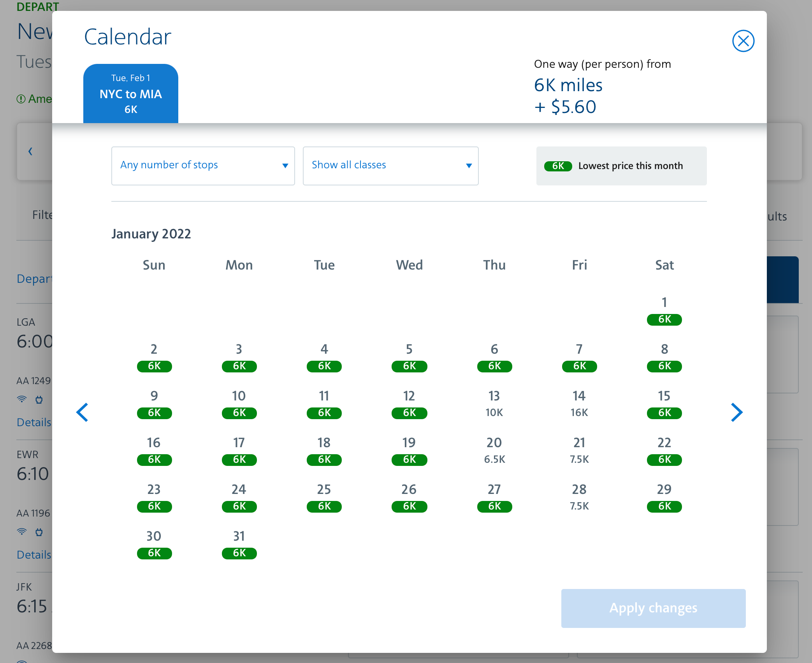812x663 pixels.
Task: Click the 6K badge under January 31
Action: (x=239, y=553)
